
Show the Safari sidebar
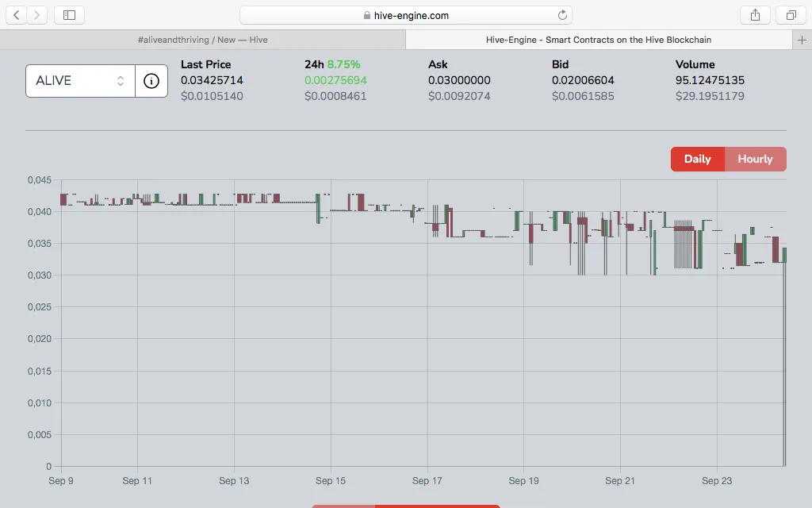click(x=70, y=15)
